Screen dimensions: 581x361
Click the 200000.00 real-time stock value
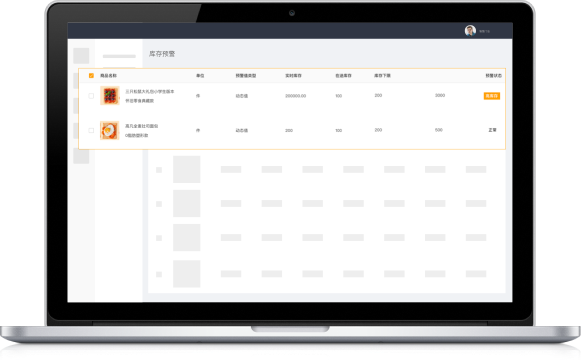click(296, 96)
